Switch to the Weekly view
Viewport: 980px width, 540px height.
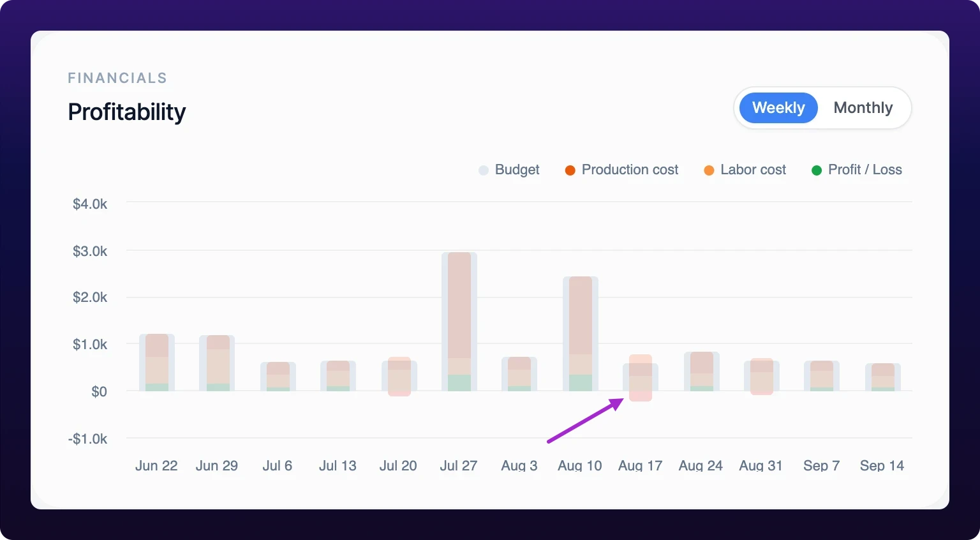pos(778,108)
